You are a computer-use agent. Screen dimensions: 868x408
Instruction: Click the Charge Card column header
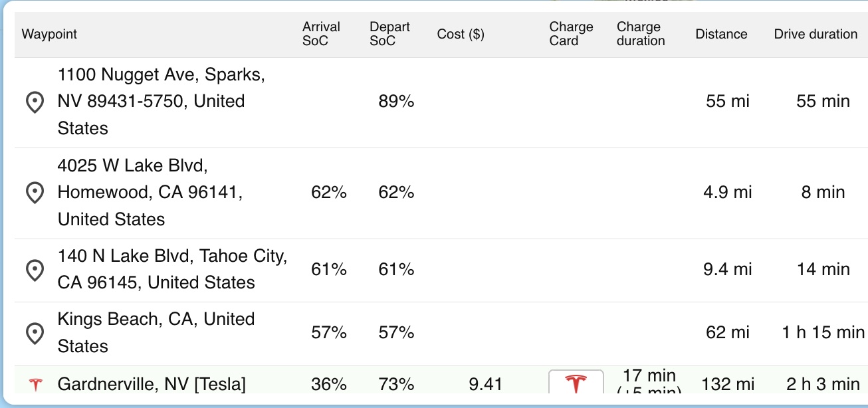click(x=571, y=34)
